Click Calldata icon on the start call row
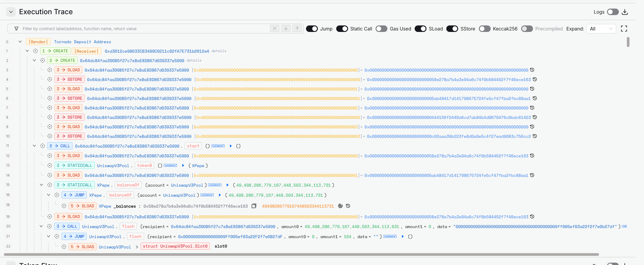The image size is (644, 265). pyautogui.click(x=218, y=146)
